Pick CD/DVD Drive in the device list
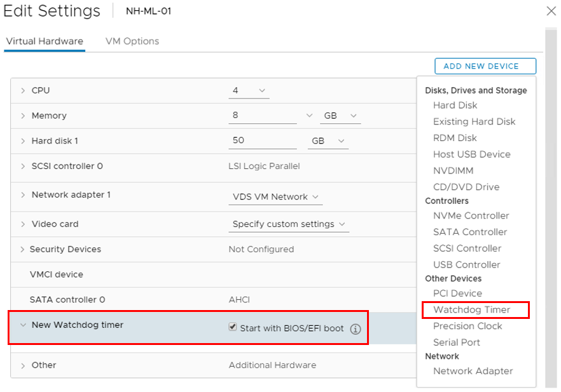This screenshot has width=561, height=392. (466, 187)
